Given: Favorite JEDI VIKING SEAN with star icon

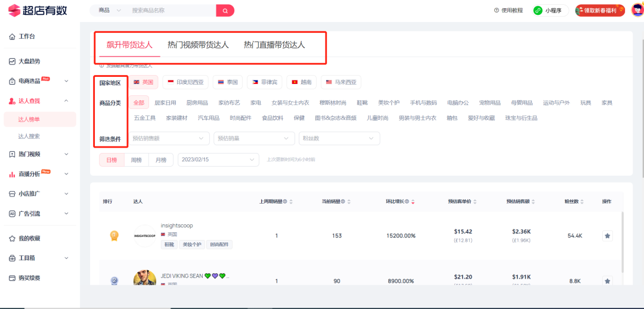Looking at the screenshot, I should 608,281.
